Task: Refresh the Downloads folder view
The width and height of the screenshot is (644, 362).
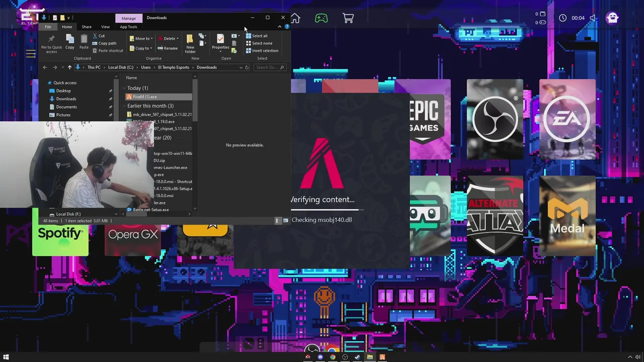Action: point(247,67)
